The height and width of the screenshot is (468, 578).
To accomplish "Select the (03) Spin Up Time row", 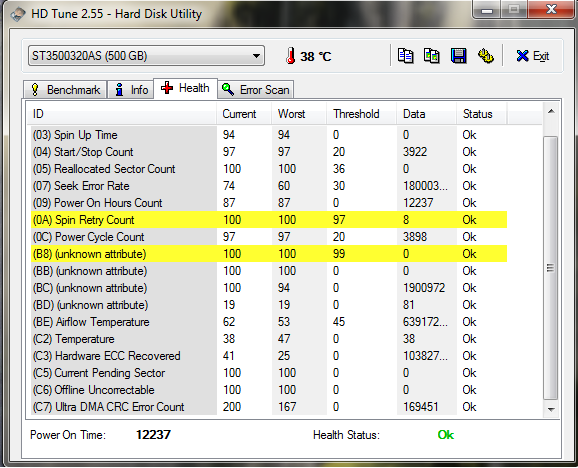I will point(269,135).
